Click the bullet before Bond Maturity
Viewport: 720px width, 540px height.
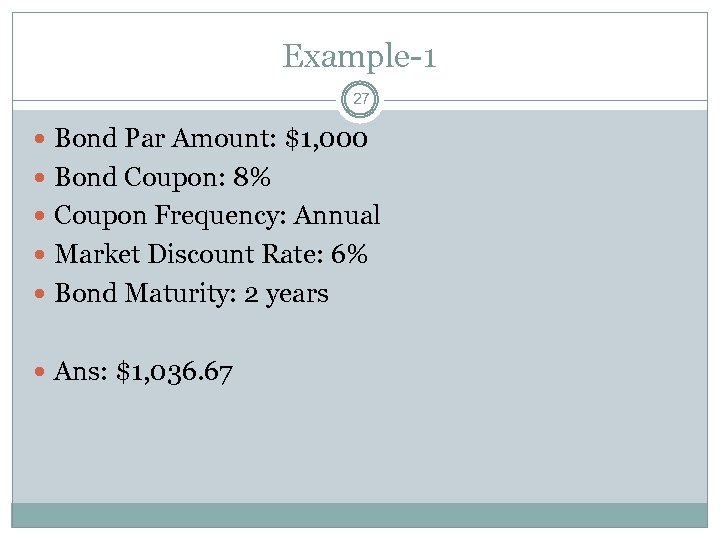(x=40, y=294)
